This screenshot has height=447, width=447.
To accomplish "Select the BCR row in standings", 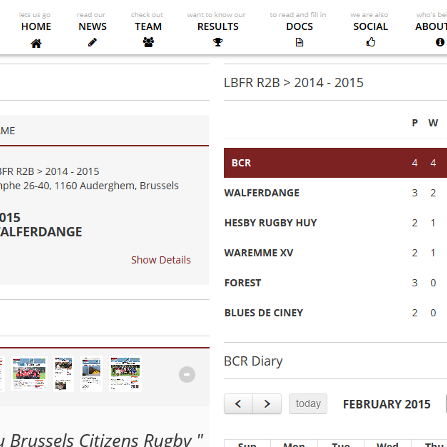I will click(x=335, y=163).
